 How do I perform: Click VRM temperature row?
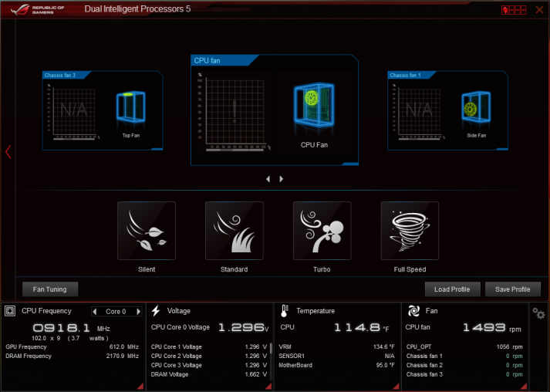[x=337, y=346]
